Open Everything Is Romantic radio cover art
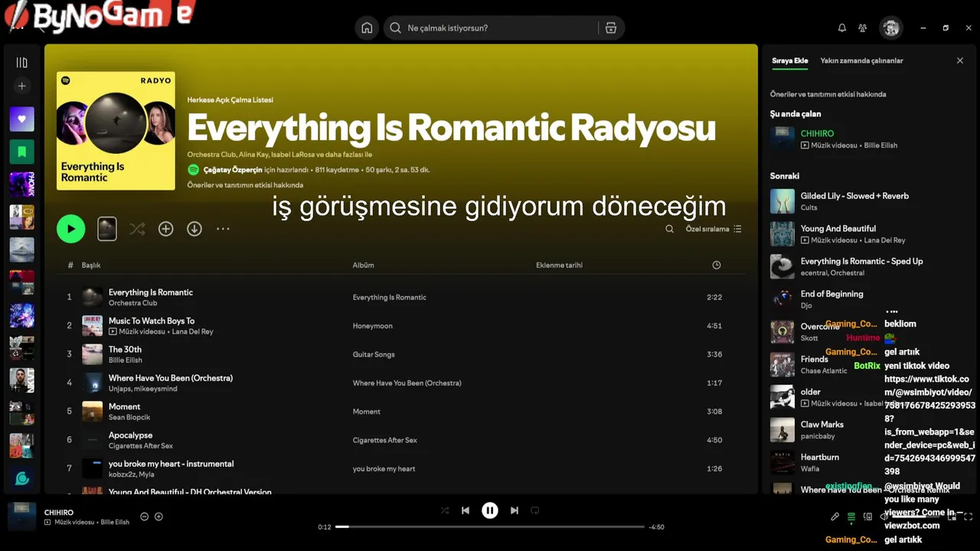The height and width of the screenshot is (551, 980). (x=116, y=131)
